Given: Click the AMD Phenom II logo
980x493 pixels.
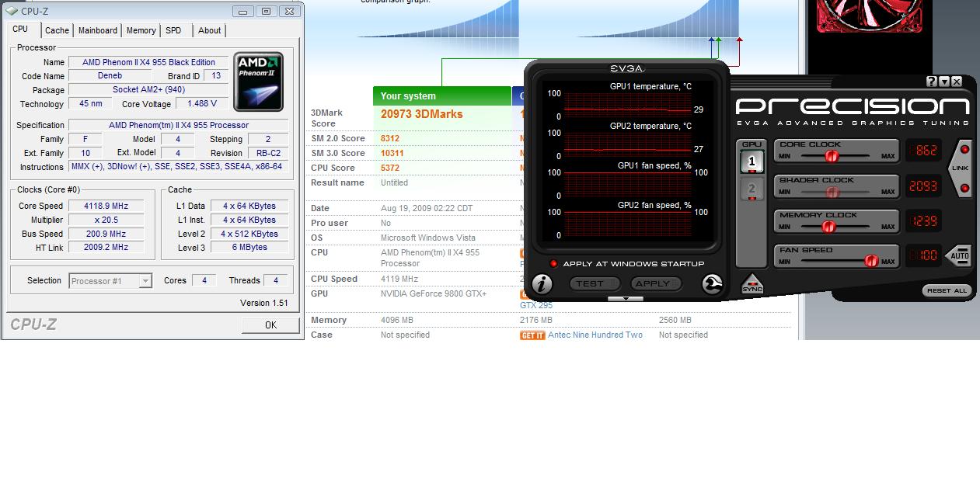Looking at the screenshot, I should pos(259,82).
